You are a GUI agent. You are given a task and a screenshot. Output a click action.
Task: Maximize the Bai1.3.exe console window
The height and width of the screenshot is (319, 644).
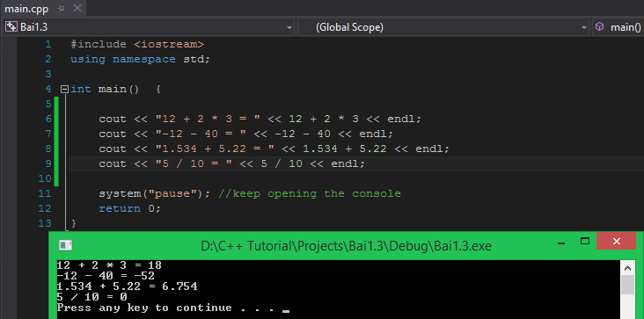[x=585, y=241]
